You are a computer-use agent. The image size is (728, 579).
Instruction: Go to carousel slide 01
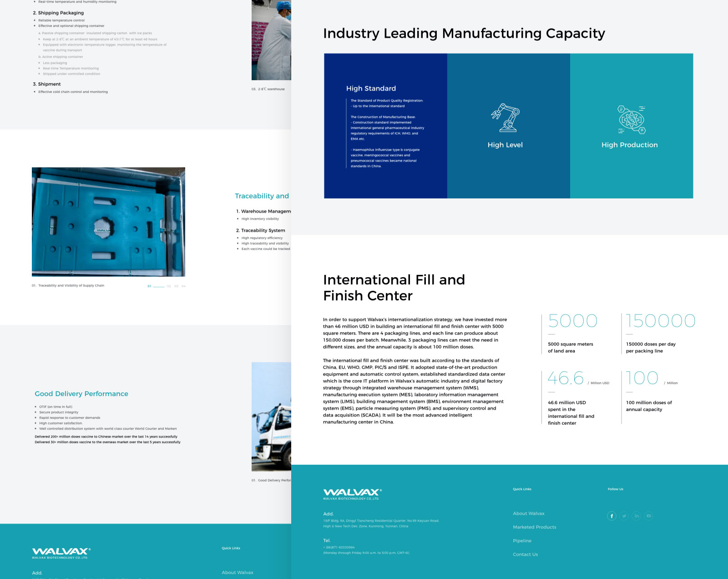[x=149, y=286]
